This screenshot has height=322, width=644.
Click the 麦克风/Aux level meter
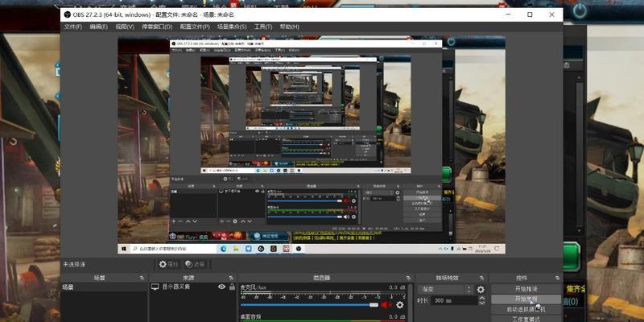point(323,295)
